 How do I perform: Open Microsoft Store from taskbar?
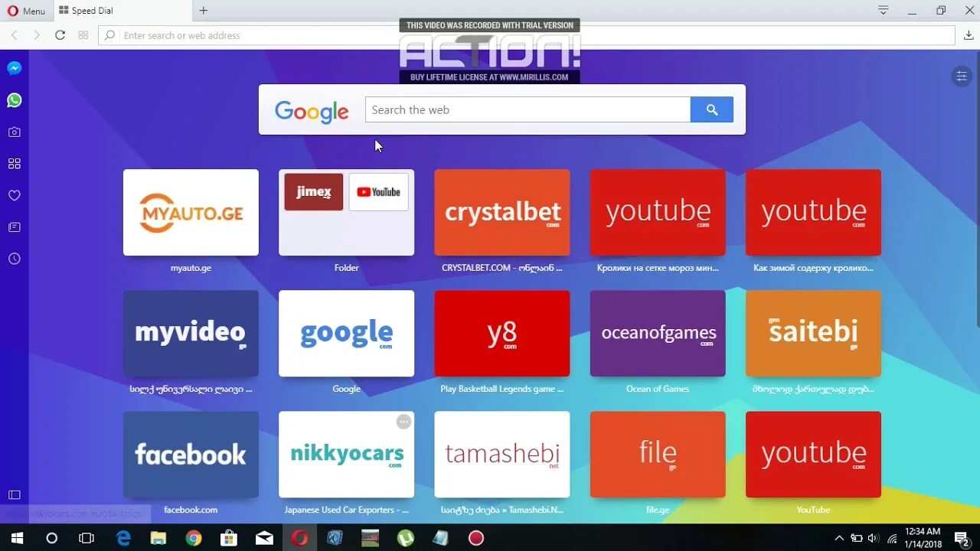(229, 538)
